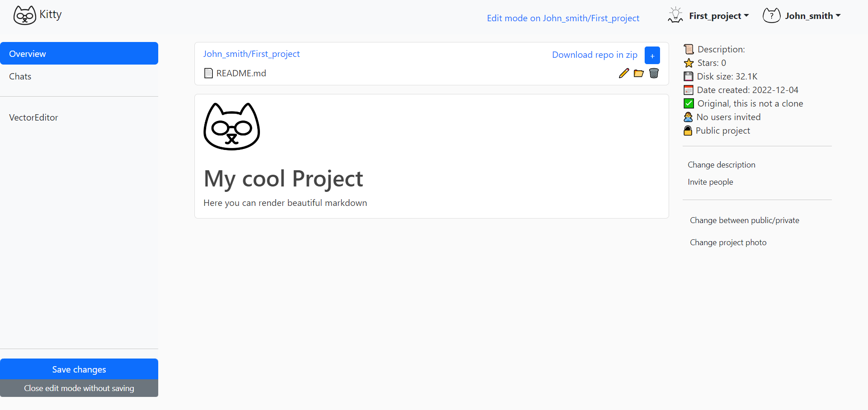Toggle between public/private project
The height and width of the screenshot is (410, 868).
click(744, 220)
